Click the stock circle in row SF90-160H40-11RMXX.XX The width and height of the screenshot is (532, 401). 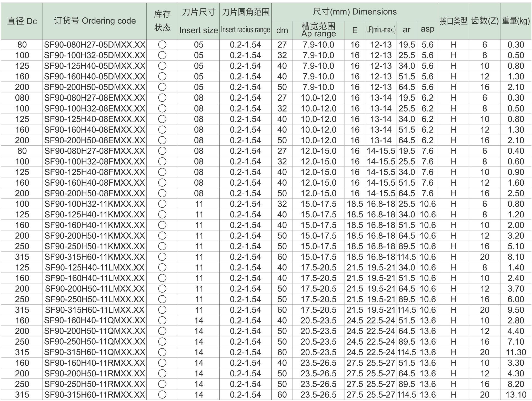[x=162, y=363]
